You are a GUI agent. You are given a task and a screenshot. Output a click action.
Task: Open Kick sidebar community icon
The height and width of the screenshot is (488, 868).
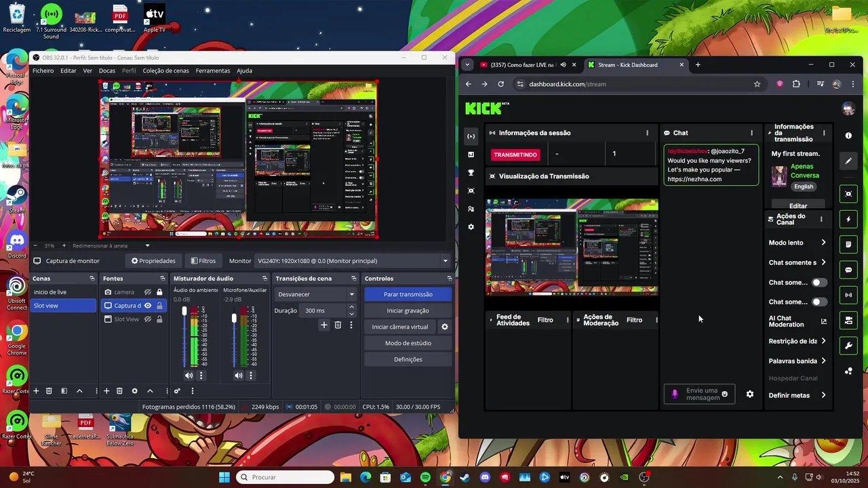coord(471,209)
